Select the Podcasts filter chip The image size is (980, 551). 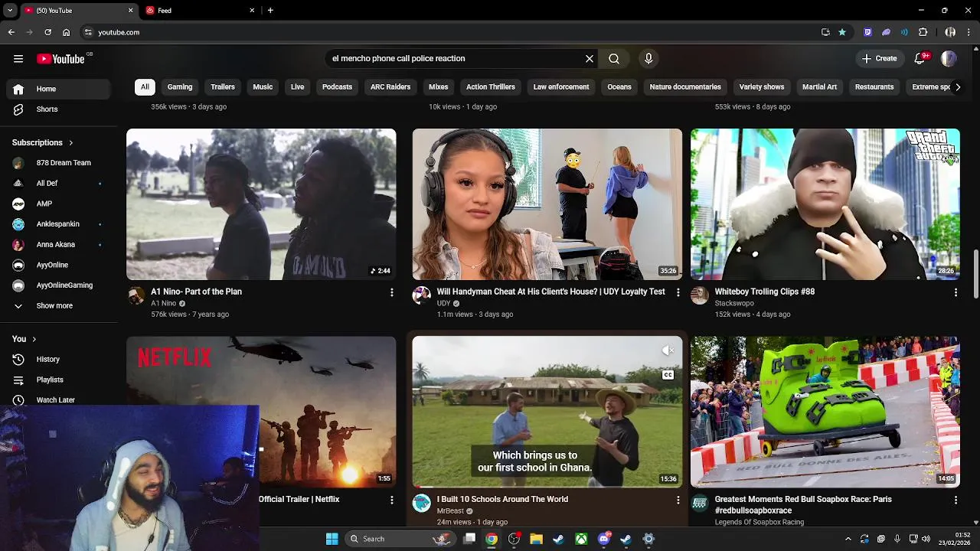point(337,86)
